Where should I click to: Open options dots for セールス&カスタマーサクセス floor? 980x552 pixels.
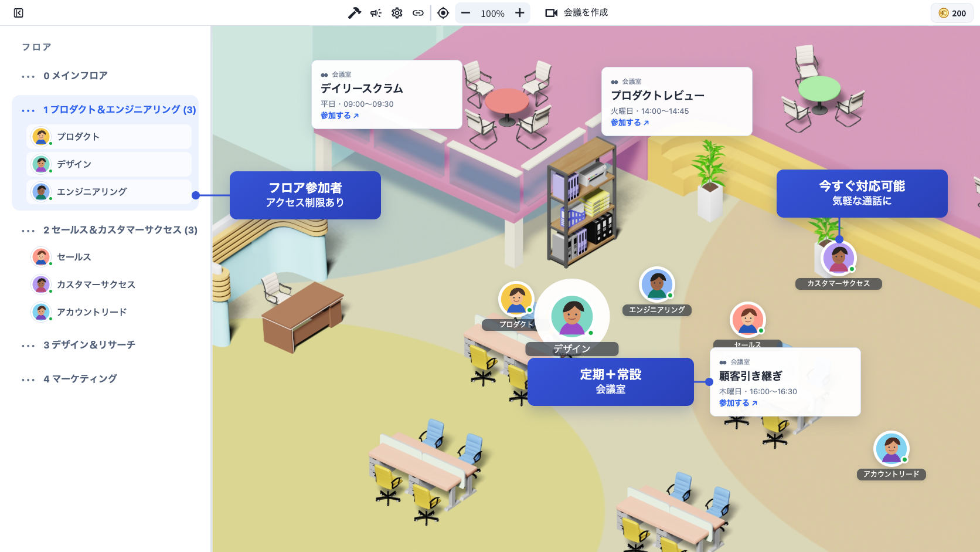pos(28,231)
